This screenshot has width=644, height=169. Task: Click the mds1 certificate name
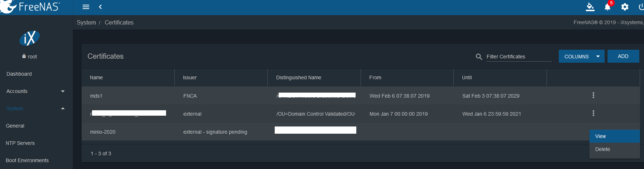click(x=96, y=96)
